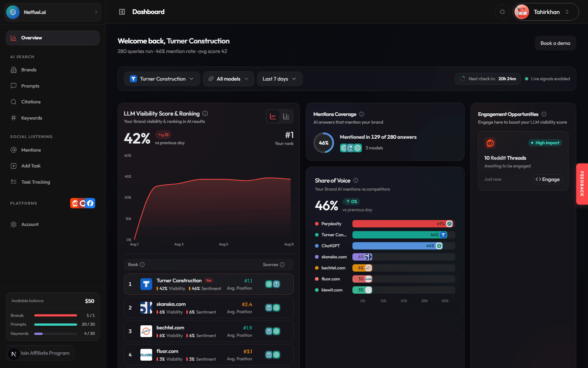Click the Perplexity 49% share bar
The height and width of the screenshot is (368, 588).
pyautogui.click(x=403, y=224)
